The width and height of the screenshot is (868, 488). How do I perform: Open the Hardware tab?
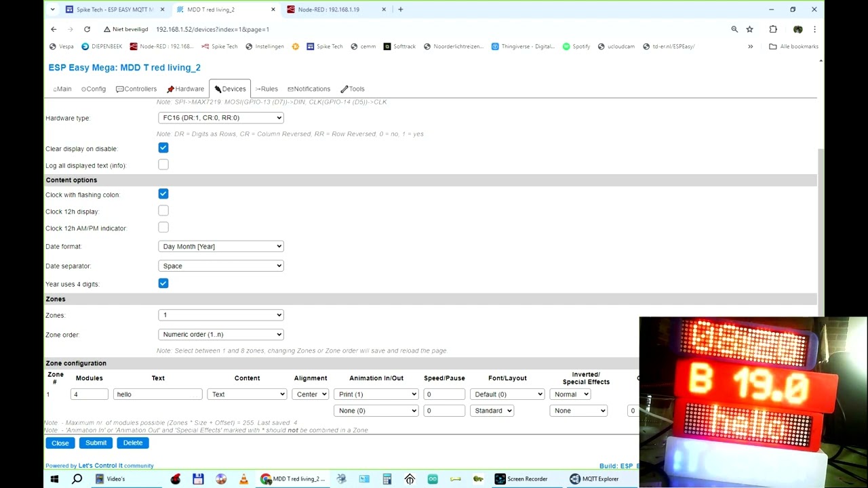pyautogui.click(x=185, y=89)
